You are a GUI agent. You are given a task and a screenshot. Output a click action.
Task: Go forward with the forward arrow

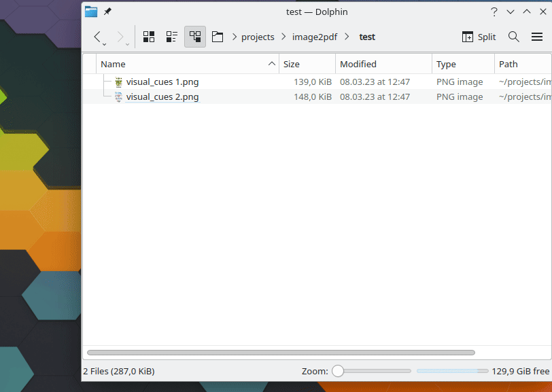tap(120, 36)
